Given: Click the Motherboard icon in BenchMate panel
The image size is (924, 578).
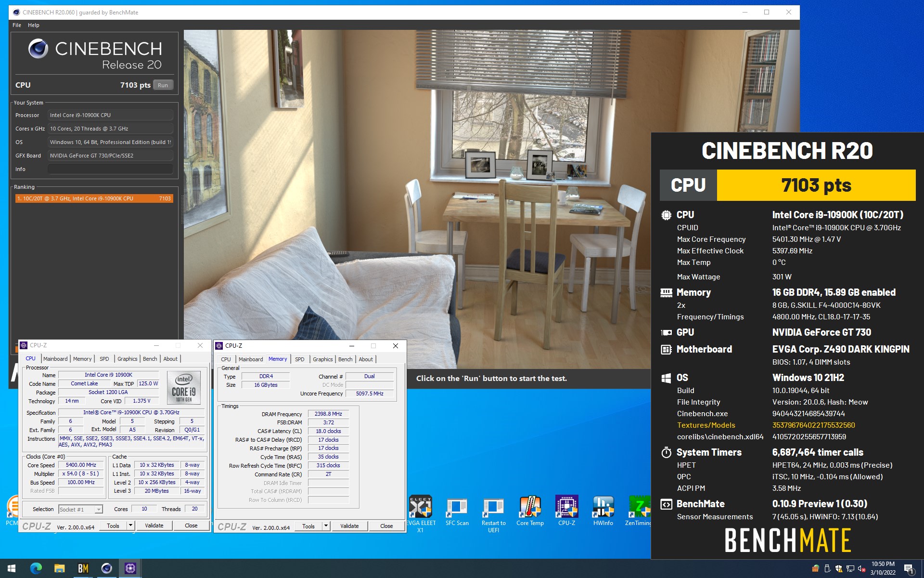Looking at the screenshot, I should (666, 350).
